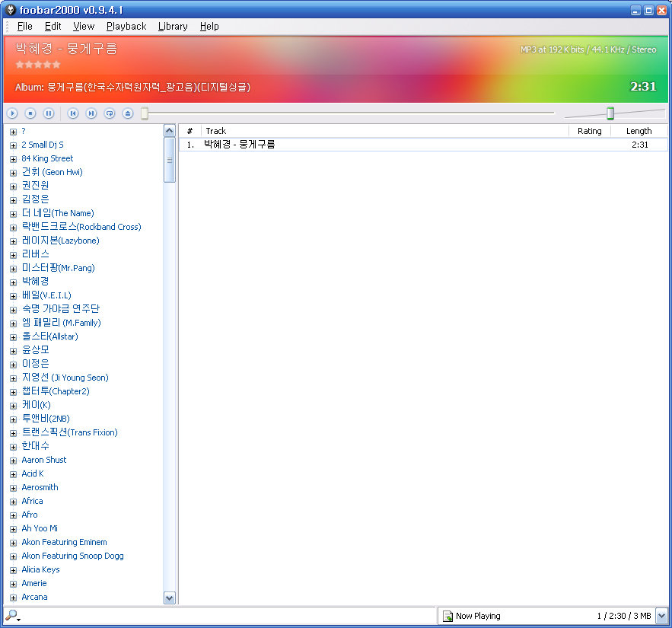
Task: Open the Library menu
Action: coord(173,27)
